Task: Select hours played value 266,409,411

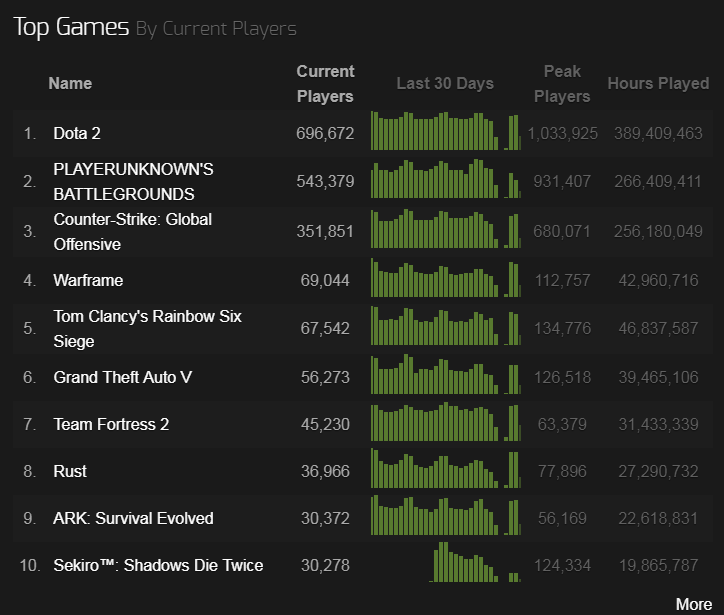Action: [x=658, y=181]
